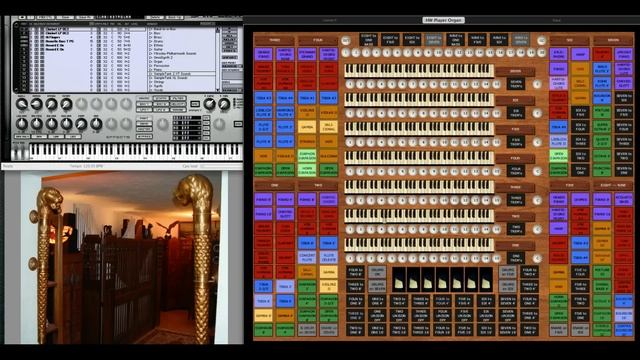Image resolution: width=640 pixels, height=360 pixels.
Task: Enable the ONE UNISON OFF coupler
Action: pyautogui.click(x=377, y=315)
